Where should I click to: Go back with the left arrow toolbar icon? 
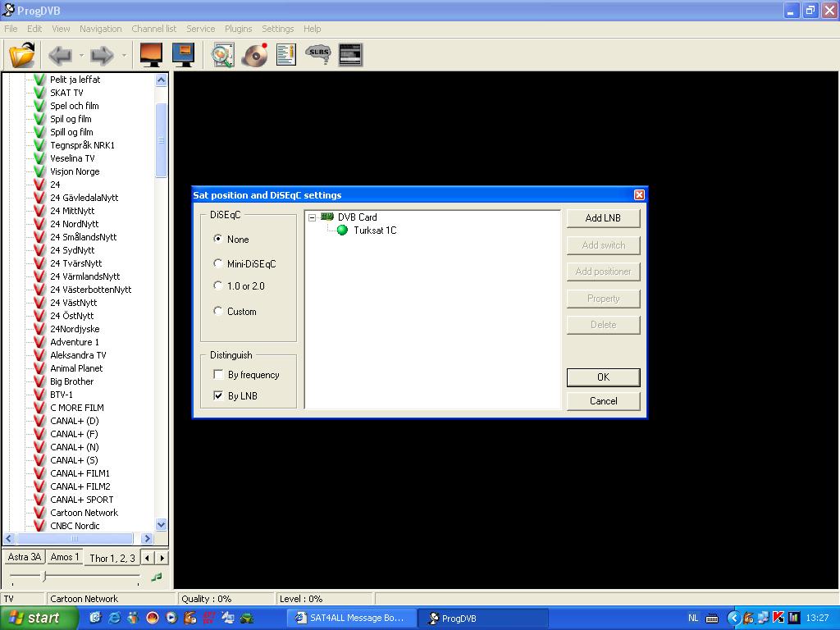(x=61, y=55)
